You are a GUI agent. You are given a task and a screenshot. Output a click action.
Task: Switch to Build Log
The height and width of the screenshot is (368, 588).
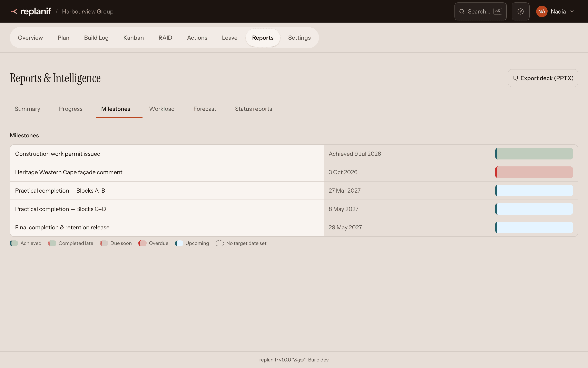tap(96, 38)
